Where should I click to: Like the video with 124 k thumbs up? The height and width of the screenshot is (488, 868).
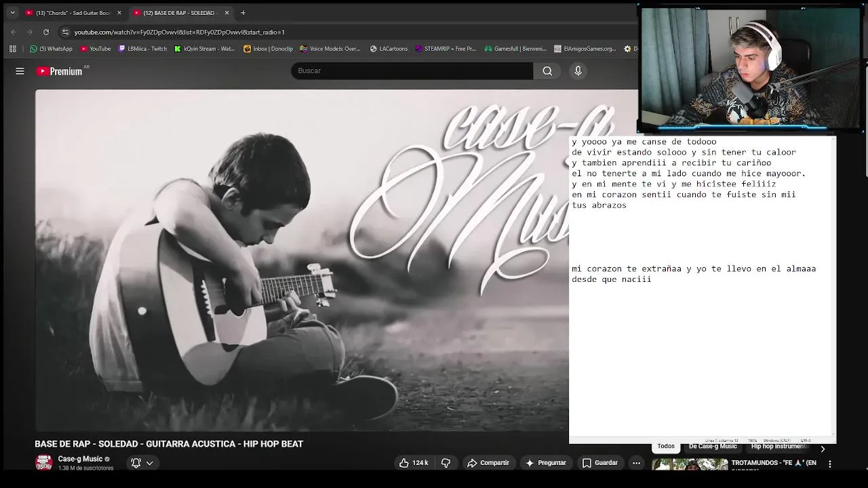tap(413, 463)
